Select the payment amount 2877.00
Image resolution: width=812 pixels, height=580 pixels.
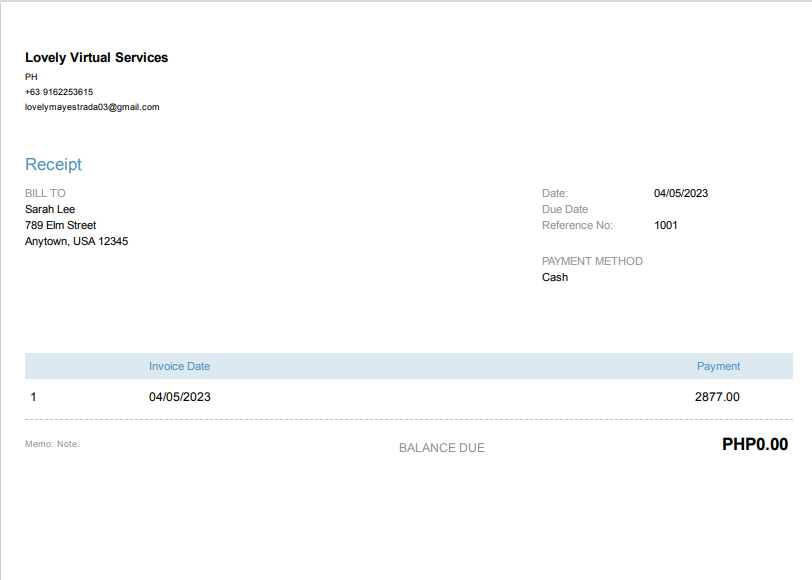(717, 397)
